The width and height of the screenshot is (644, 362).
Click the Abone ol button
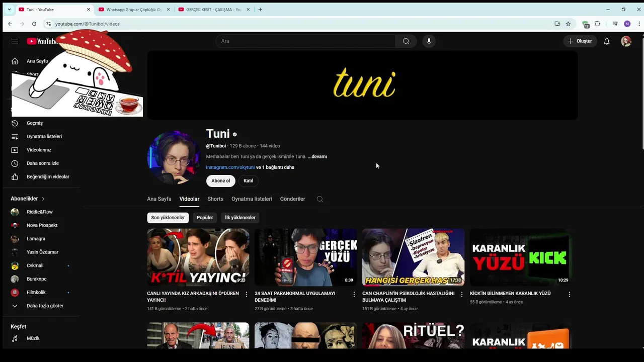(x=220, y=181)
